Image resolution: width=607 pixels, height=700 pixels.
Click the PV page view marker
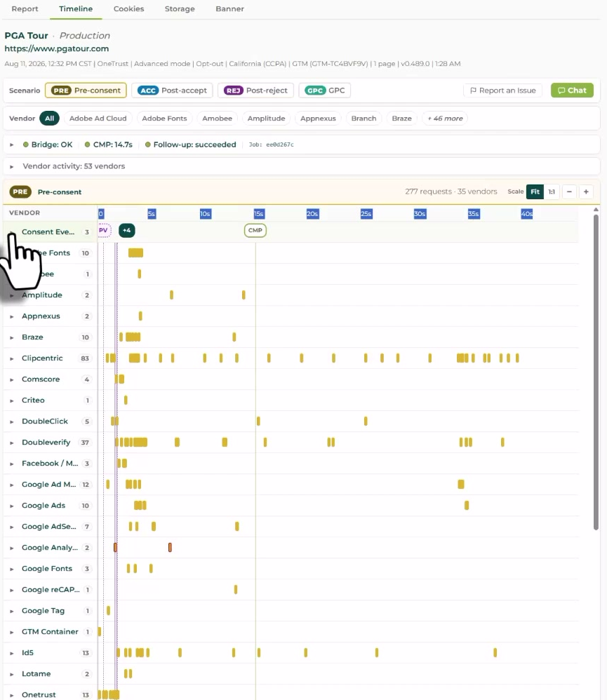pos(104,230)
